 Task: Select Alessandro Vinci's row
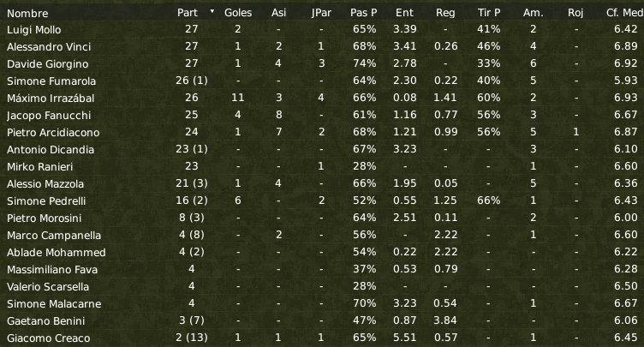(322, 46)
